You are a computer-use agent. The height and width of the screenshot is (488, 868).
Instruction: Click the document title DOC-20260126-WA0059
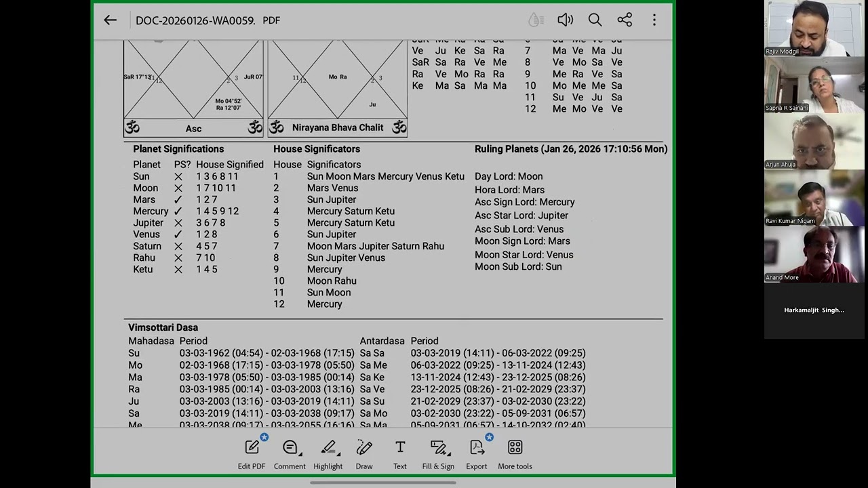195,20
